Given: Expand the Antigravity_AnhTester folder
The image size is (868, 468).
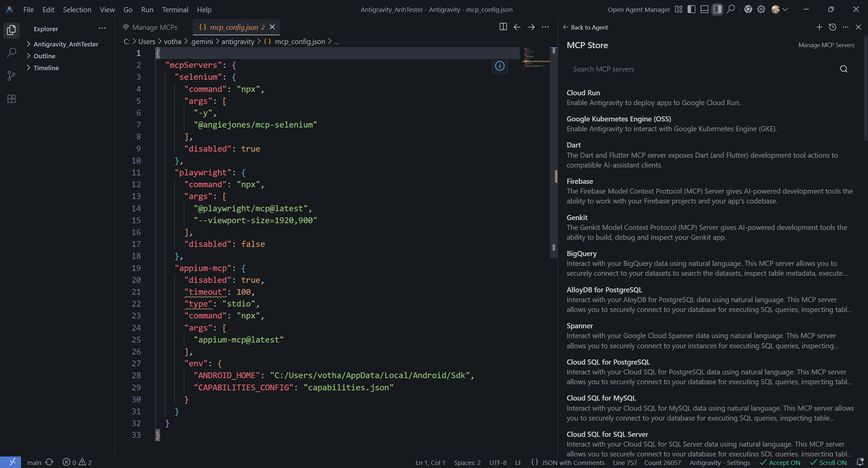Looking at the screenshot, I should tap(66, 44).
